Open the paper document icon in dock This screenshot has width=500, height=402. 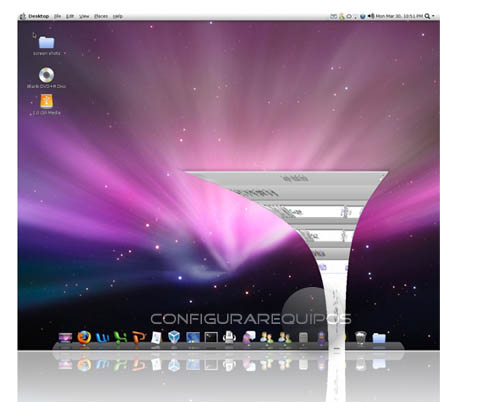click(x=156, y=337)
